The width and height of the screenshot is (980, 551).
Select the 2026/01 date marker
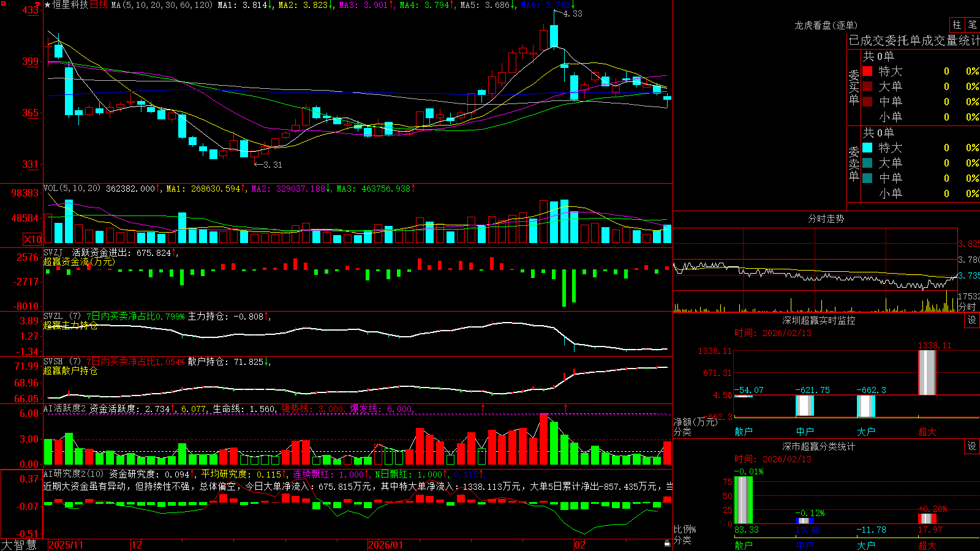(x=386, y=545)
